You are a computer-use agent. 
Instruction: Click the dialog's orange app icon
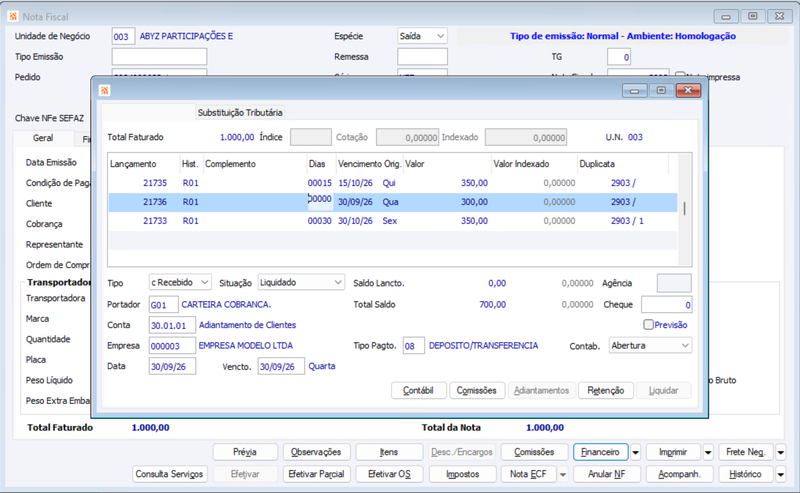(x=105, y=90)
